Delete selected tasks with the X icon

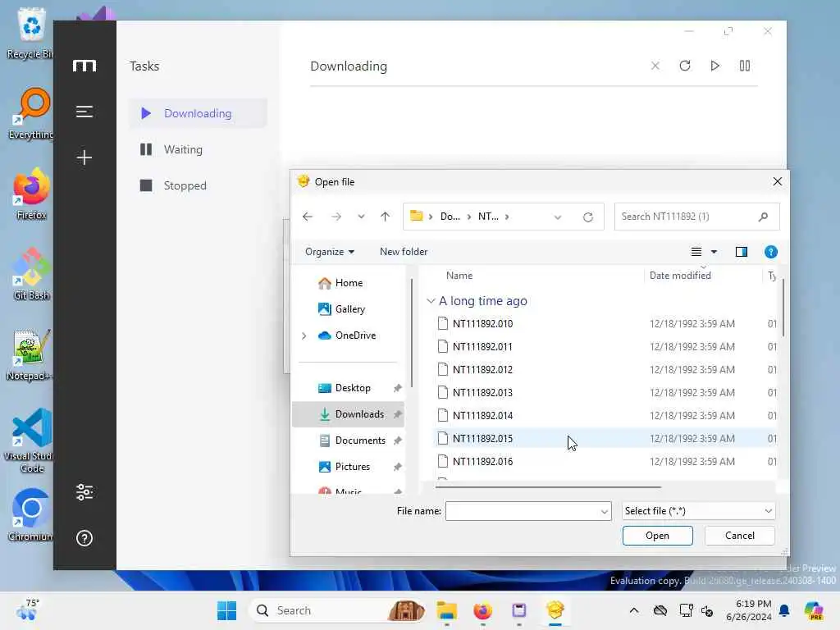(x=655, y=66)
